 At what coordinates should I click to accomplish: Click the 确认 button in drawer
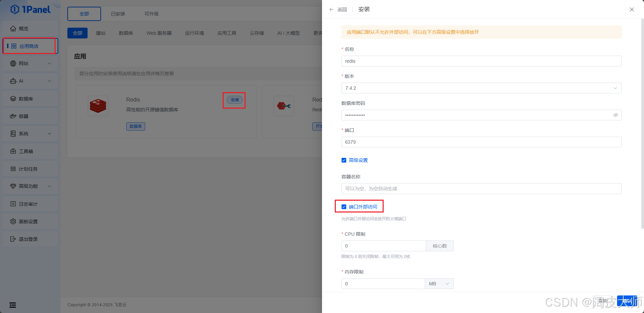tap(627, 301)
